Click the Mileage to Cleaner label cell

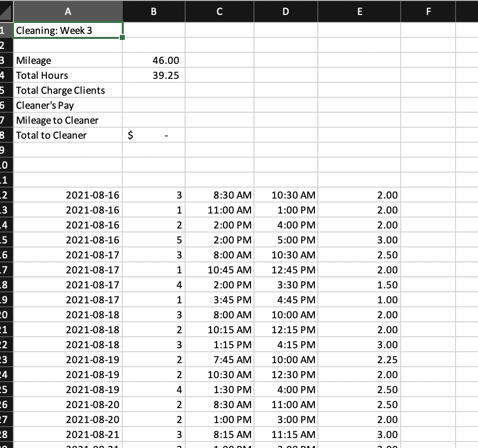pyautogui.click(x=68, y=120)
